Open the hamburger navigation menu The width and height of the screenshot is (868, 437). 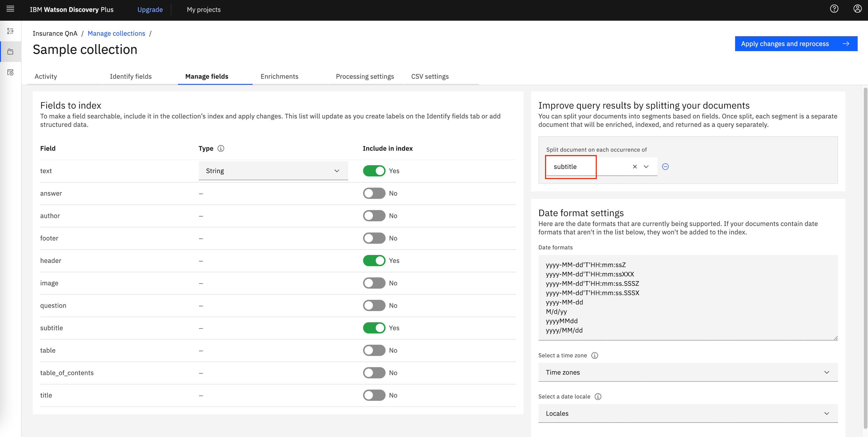[10, 9]
